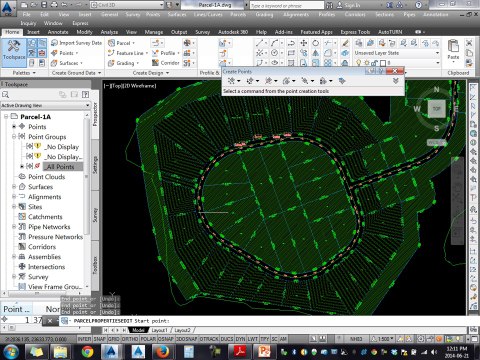
Task: Select Corridors in Prospector tree
Action: (x=42, y=247)
